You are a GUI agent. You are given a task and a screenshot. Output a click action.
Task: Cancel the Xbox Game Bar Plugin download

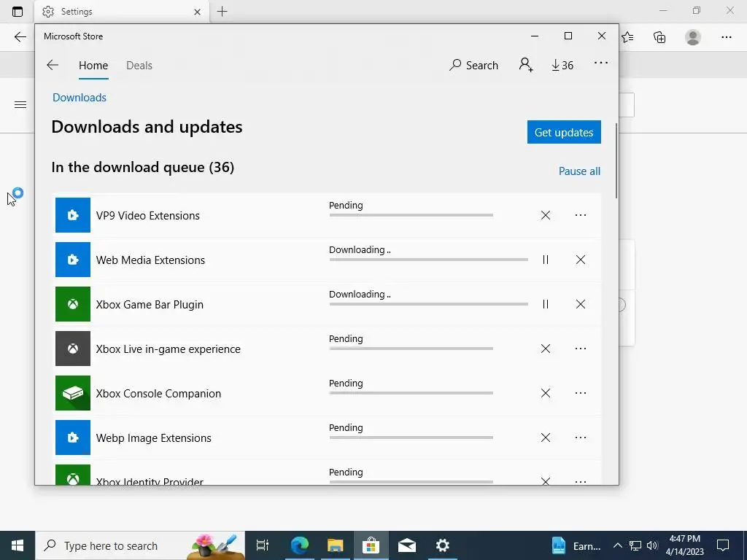click(x=580, y=304)
